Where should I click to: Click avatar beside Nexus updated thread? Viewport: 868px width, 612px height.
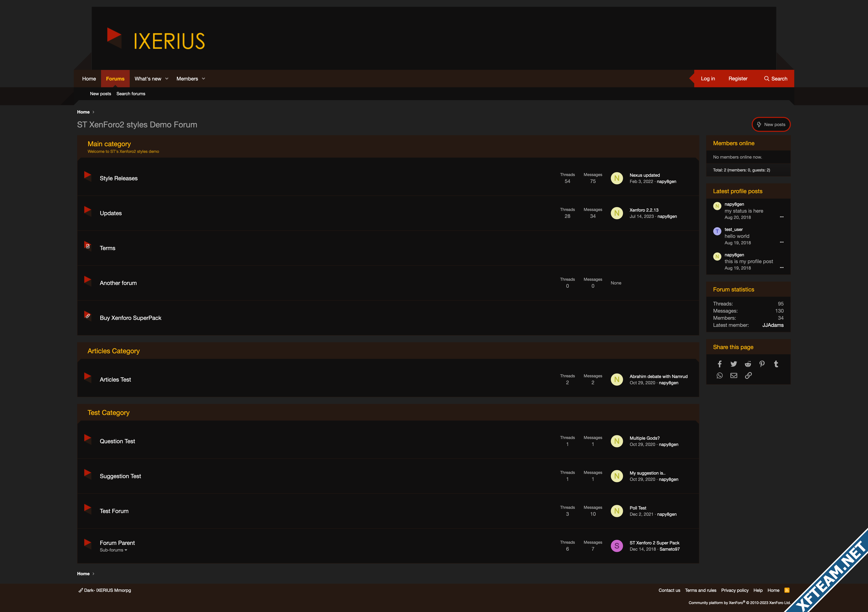(x=617, y=178)
